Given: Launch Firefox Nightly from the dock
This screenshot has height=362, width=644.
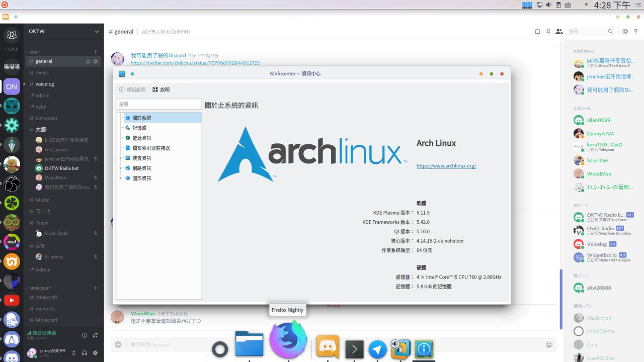Looking at the screenshot, I should pos(288,340).
